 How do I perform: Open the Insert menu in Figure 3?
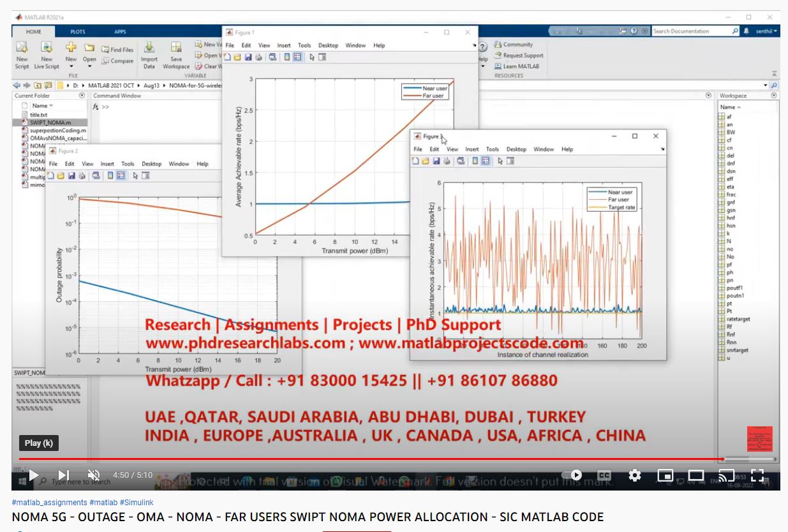click(472, 149)
